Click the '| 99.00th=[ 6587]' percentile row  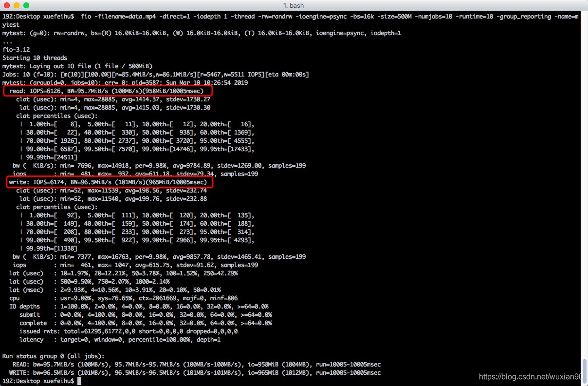(x=137, y=149)
